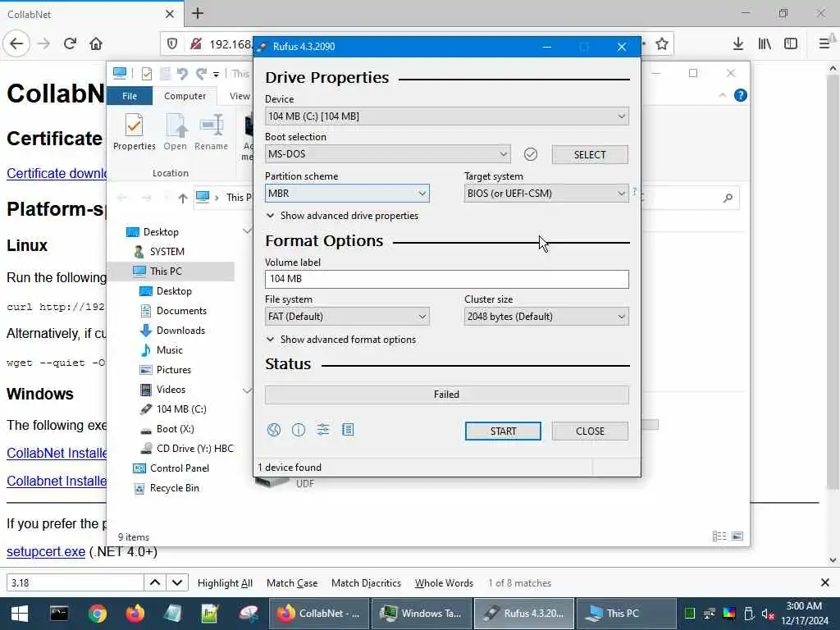Click File Explorer search magnifier icon
840x630 pixels.
pyautogui.click(x=728, y=199)
